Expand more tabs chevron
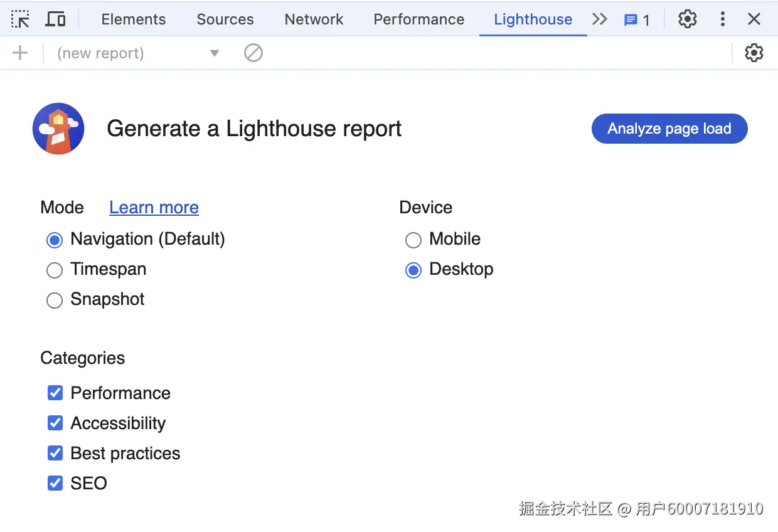This screenshot has height=532, width=778. (600, 19)
